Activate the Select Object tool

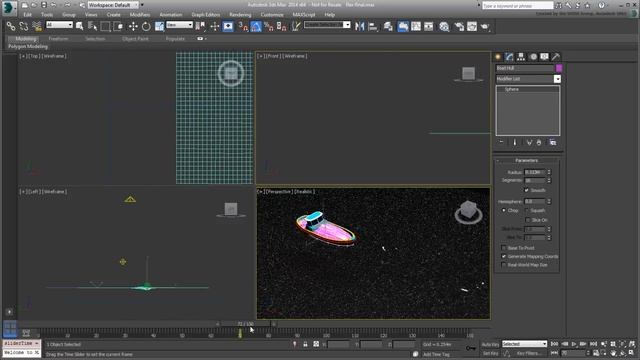coord(80,27)
